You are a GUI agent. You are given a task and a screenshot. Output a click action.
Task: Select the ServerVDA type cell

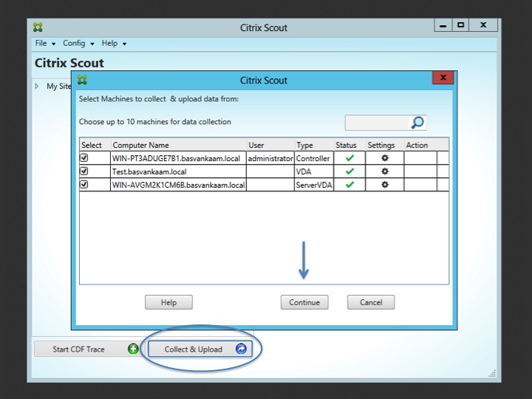(x=314, y=185)
